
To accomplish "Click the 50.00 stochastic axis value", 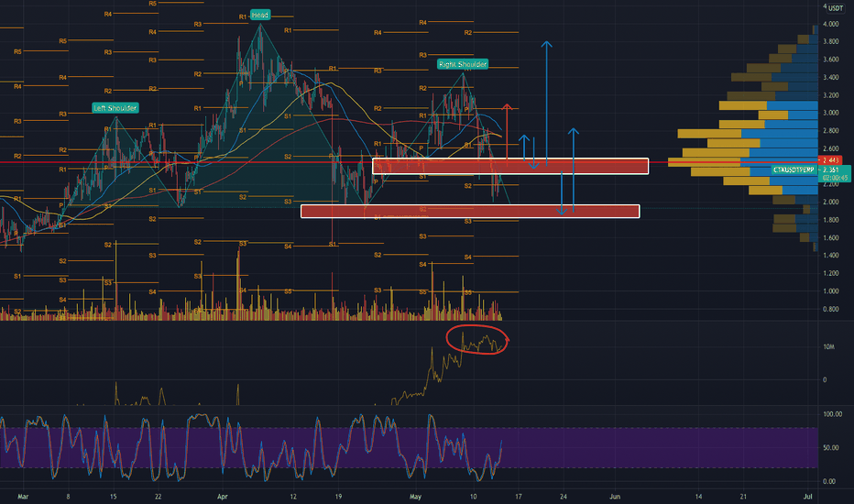I will (830, 448).
